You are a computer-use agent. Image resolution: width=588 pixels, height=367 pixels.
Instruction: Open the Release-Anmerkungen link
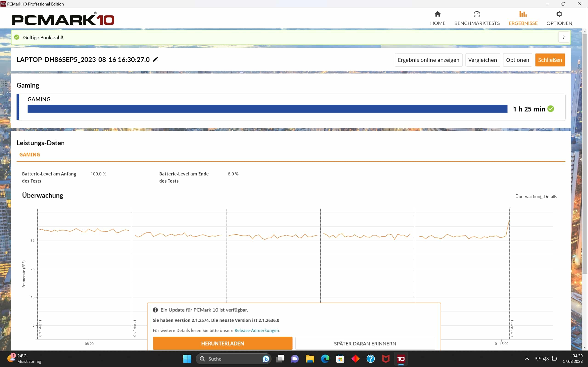[257, 330]
